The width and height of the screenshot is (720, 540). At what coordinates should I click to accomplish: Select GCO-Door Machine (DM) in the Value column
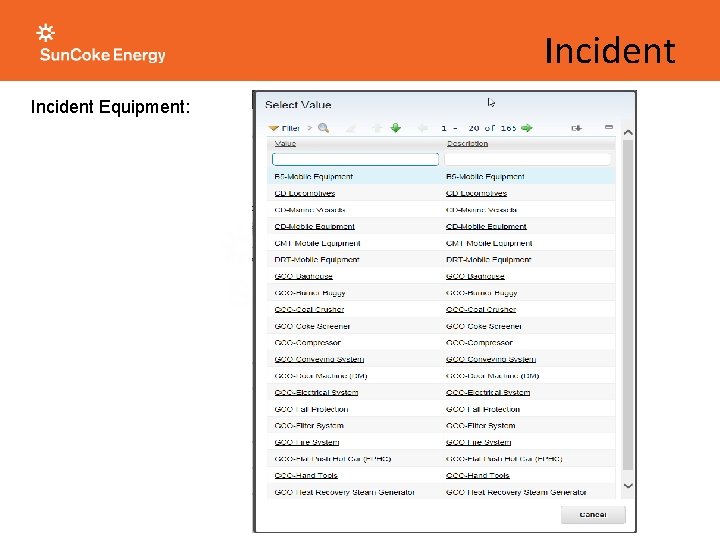point(321,376)
